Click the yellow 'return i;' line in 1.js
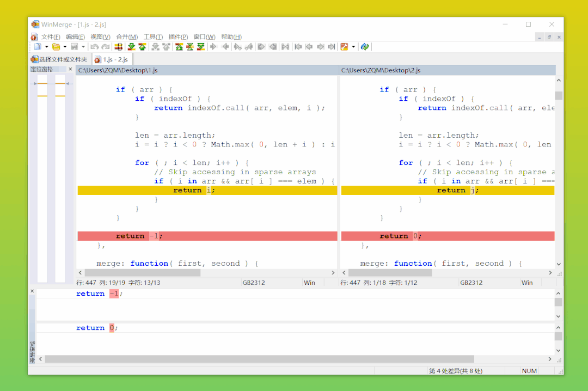 (207, 190)
